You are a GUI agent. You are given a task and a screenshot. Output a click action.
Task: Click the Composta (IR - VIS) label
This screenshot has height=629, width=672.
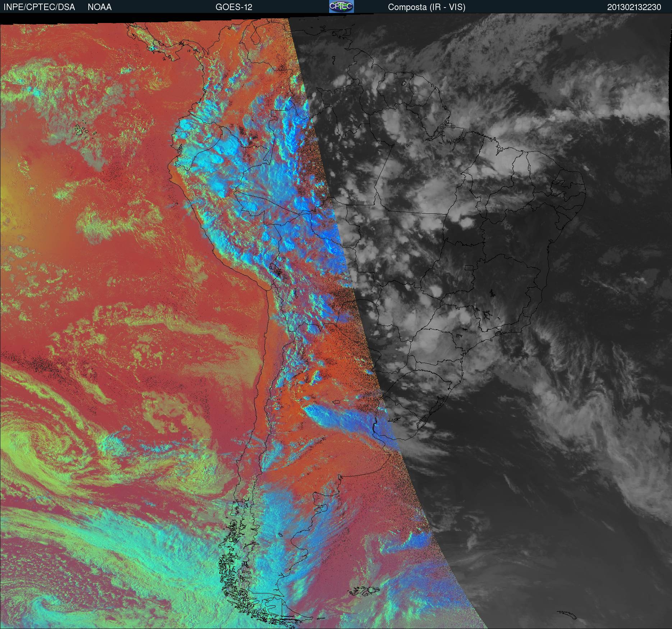(x=427, y=7)
